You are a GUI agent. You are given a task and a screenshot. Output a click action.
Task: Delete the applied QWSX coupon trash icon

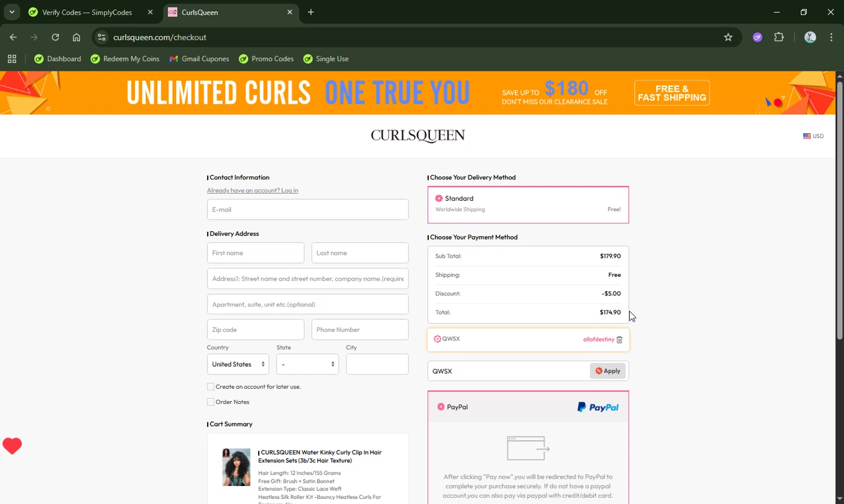[619, 340]
